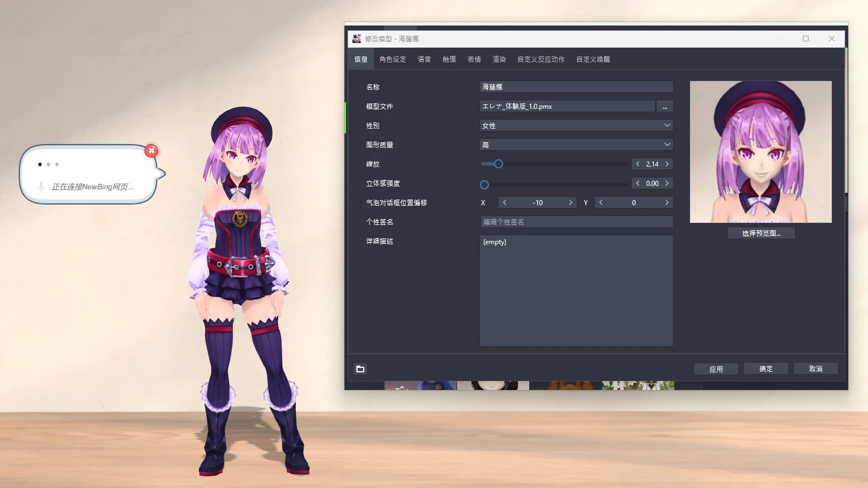
Task: Go to the 渲染 tab
Action: click(499, 60)
